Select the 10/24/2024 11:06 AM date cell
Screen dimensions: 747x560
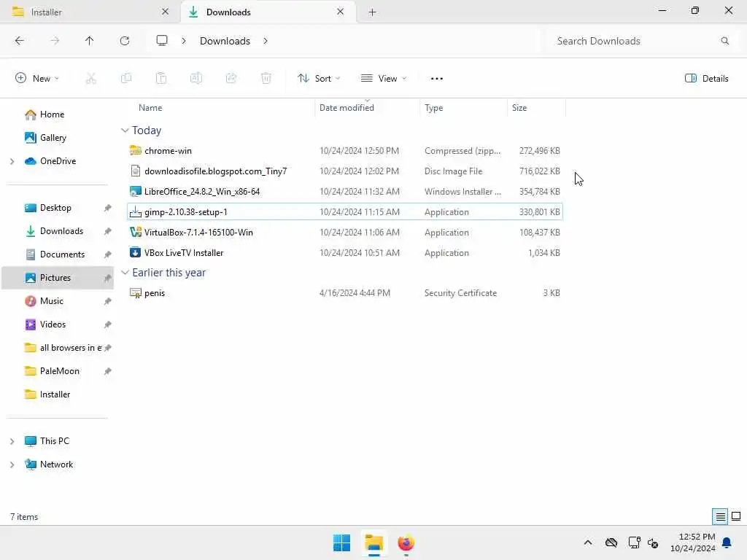pyautogui.click(x=359, y=233)
